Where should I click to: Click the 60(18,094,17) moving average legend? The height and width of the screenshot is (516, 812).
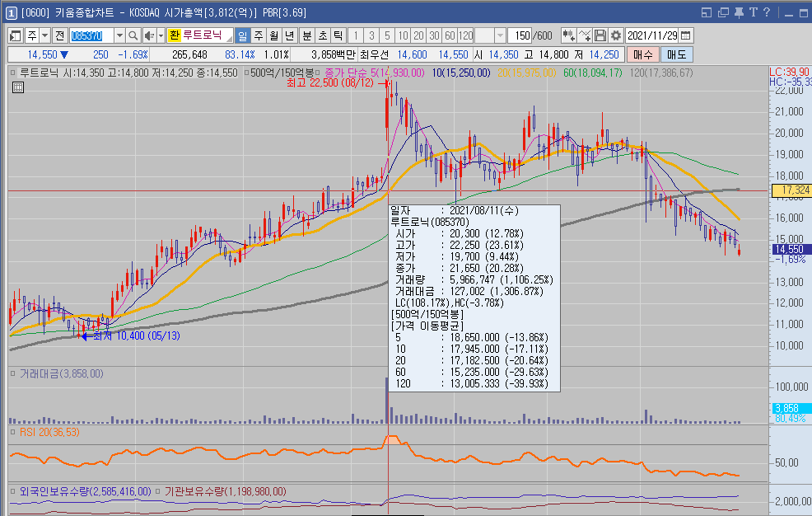coord(592,73)
